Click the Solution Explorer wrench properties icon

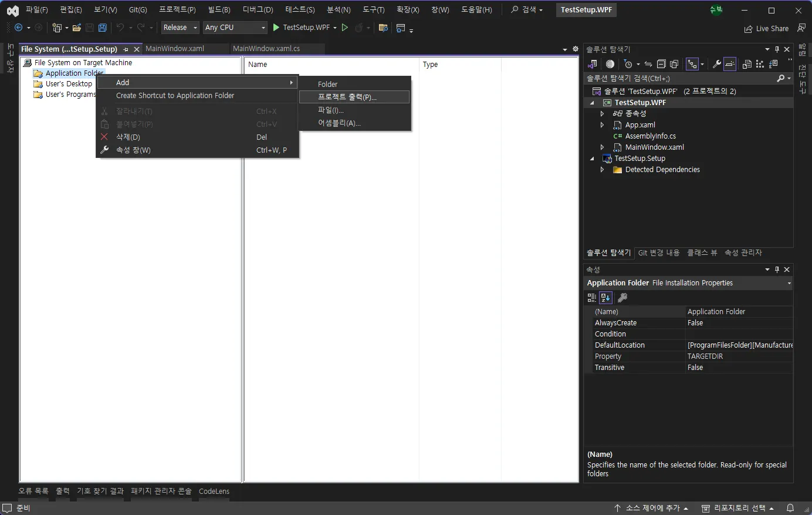[716, 64]
